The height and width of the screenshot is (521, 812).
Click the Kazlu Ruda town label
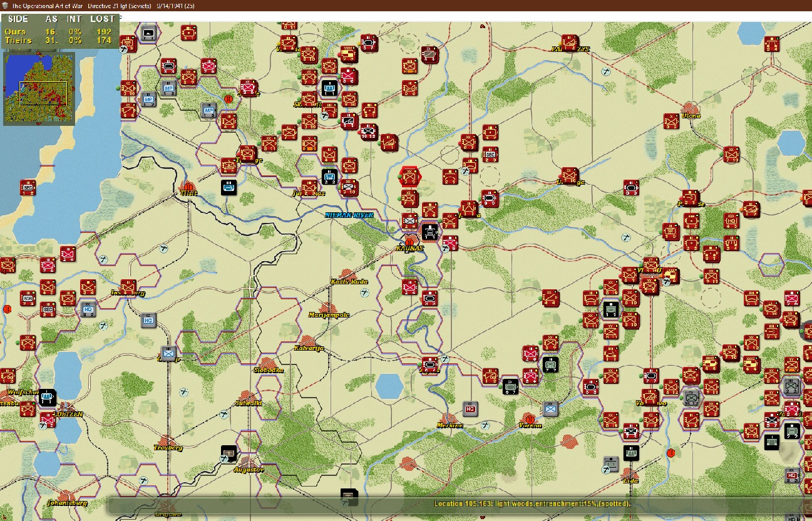(349, 282)
